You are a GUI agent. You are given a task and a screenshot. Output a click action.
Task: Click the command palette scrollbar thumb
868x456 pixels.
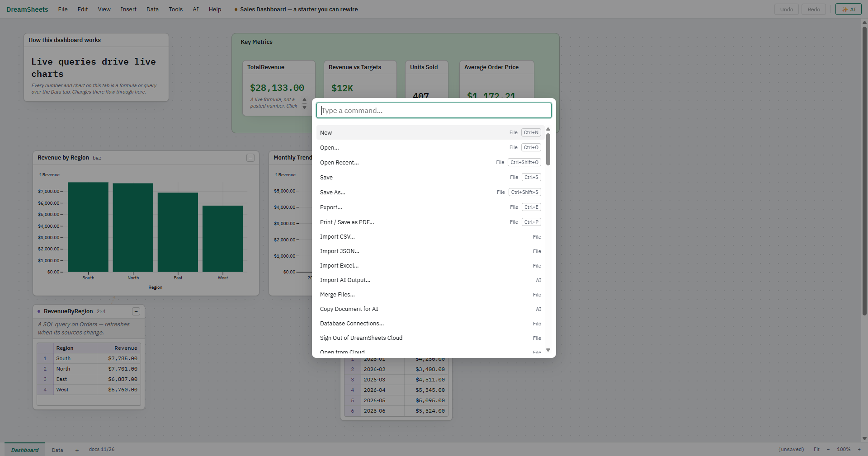tap(548, 149)
